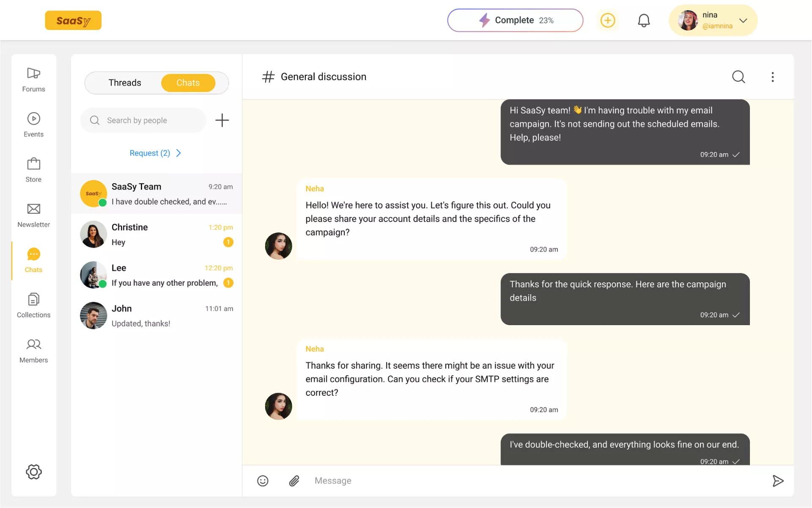Open the Forums section in sidebar
Screen dimensions: 812x508
pyautogui.click(x=33, y=80)
